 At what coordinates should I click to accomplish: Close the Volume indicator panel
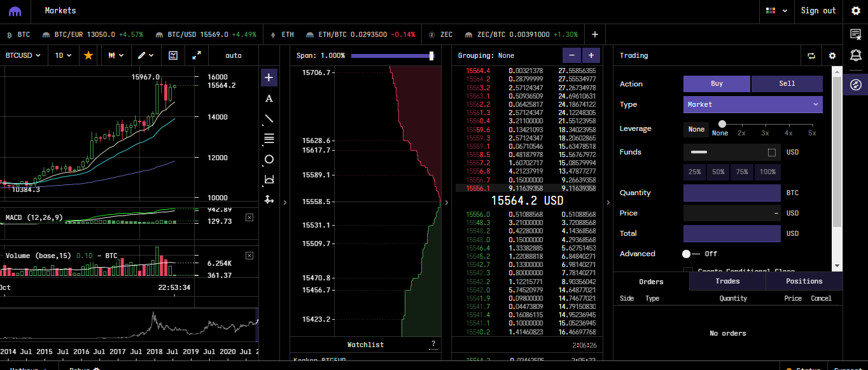pos(249,256)
